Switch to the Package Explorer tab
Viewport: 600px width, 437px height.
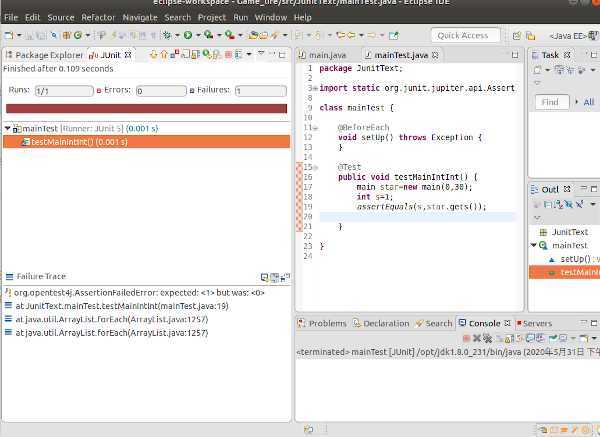pyautogui.click(x=47, y=54)
